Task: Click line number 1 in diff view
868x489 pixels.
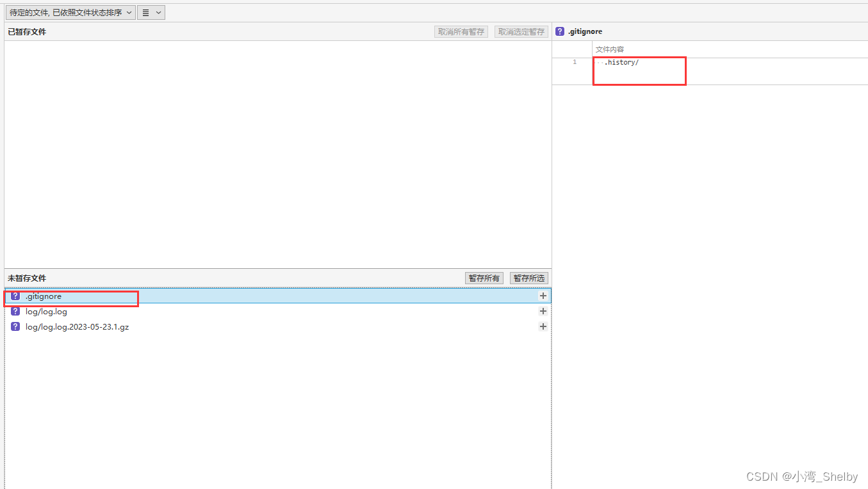Action: click(575, 62)
